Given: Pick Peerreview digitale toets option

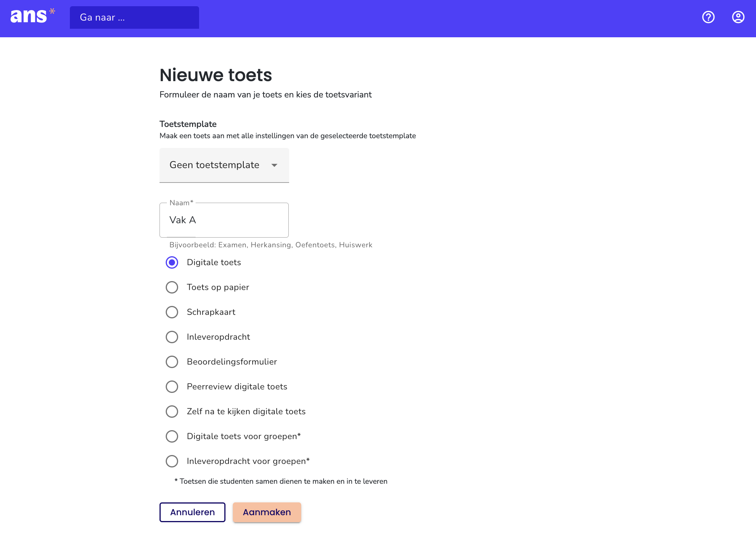Looking at the screenshot, I should (172, 387).
